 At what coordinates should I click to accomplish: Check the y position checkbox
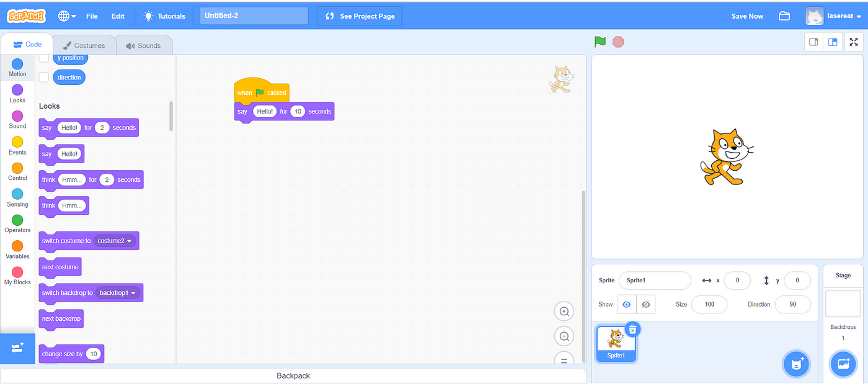click(44, 58)
